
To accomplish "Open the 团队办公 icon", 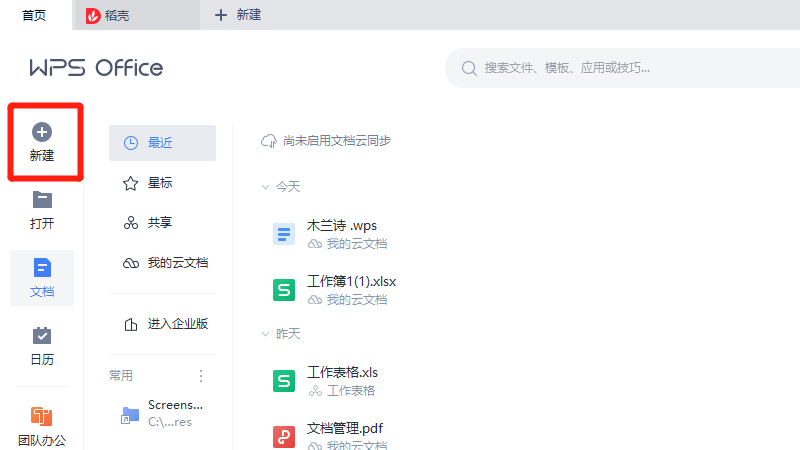I will [42, 416].
